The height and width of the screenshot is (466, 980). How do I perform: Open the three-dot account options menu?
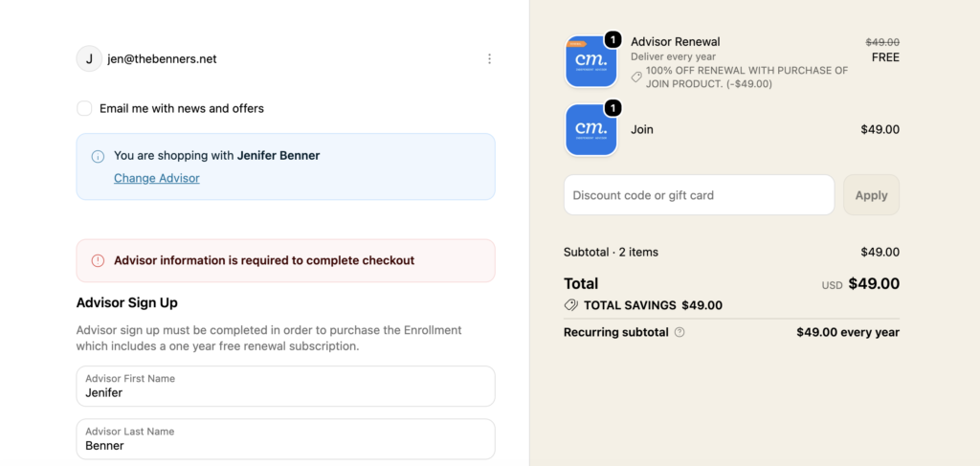click(489, 58)
